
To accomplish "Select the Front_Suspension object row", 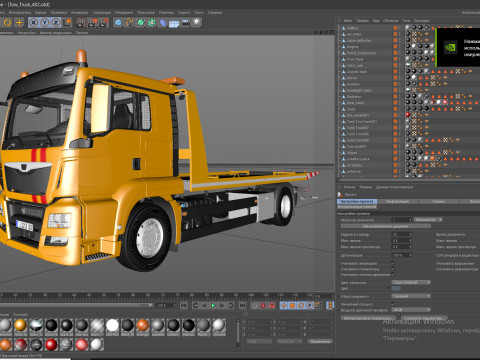I will pos(361,53).
